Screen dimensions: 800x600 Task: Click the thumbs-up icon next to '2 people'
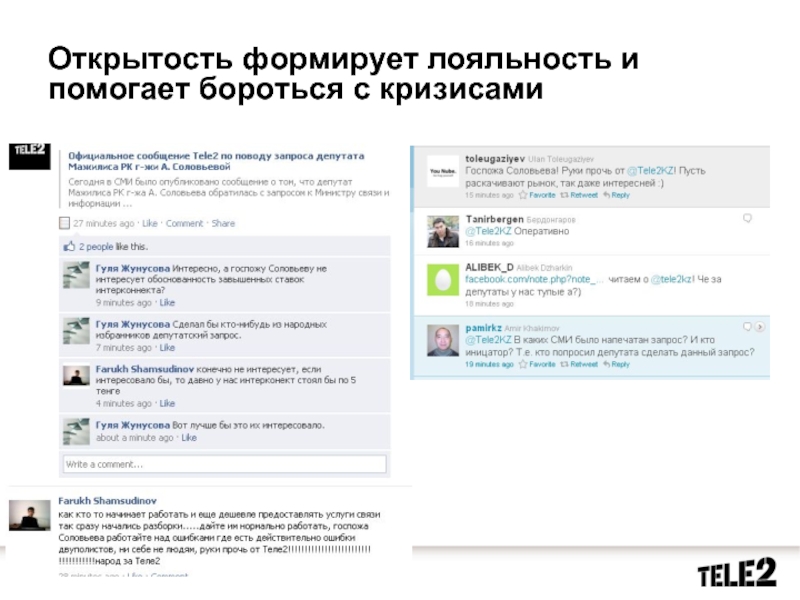pos(69,246)
